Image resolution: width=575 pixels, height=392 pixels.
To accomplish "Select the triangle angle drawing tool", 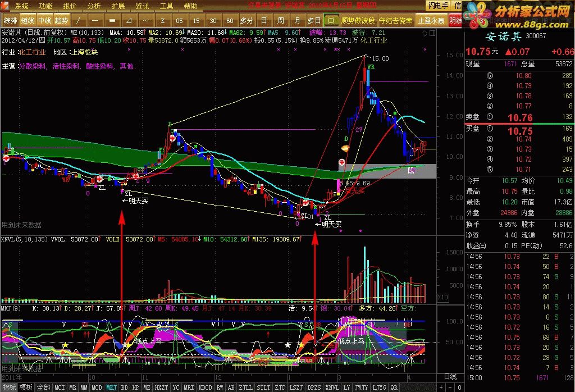I will 129,21.
